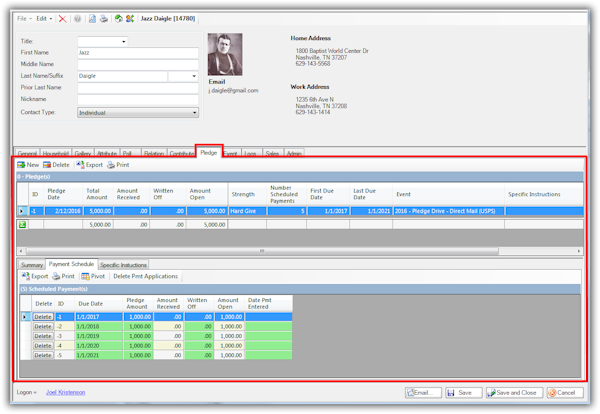Click Delete pledge icon in Pledge toolbar
600x414 pixels.
56,164
